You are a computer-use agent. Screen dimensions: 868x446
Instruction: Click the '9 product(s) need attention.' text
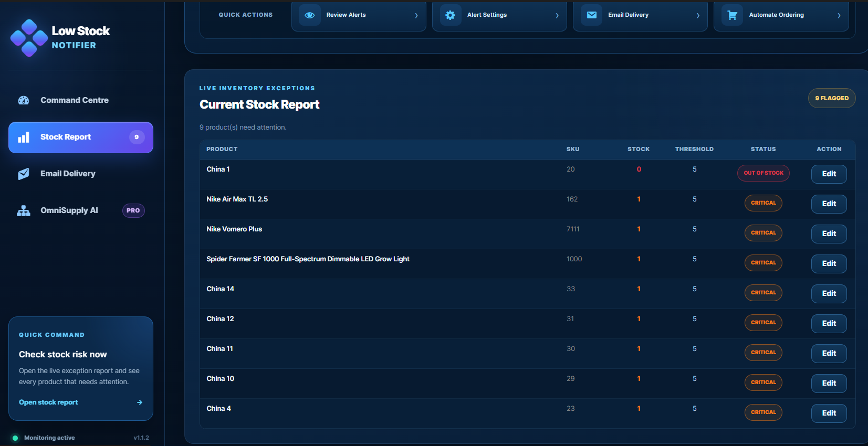pyautogui.click(x=243, y=128)
